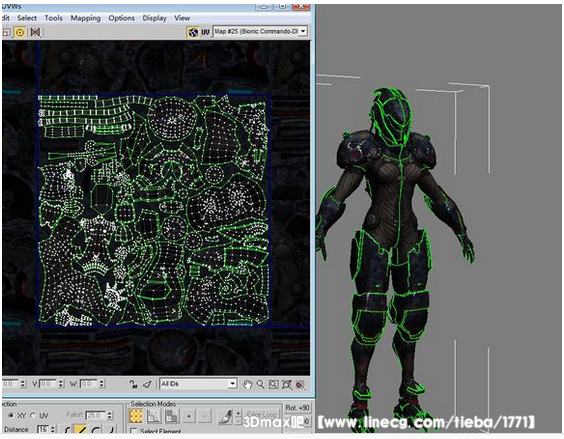Enable Vertex sub-object selection mode
The height and width of the screenshot is (439, 564).
[x=136, y=416]
